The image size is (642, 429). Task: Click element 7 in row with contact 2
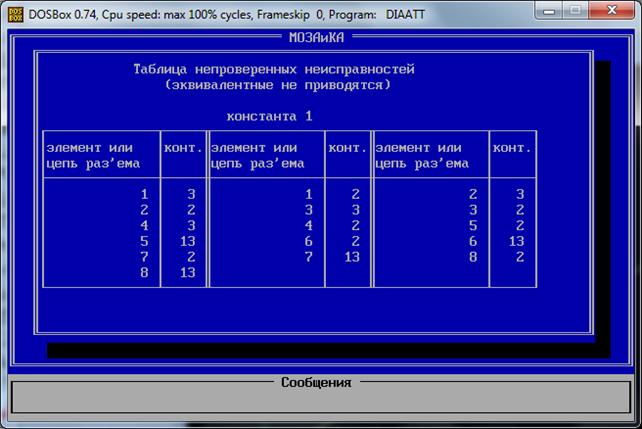click(x=144, y=257)
